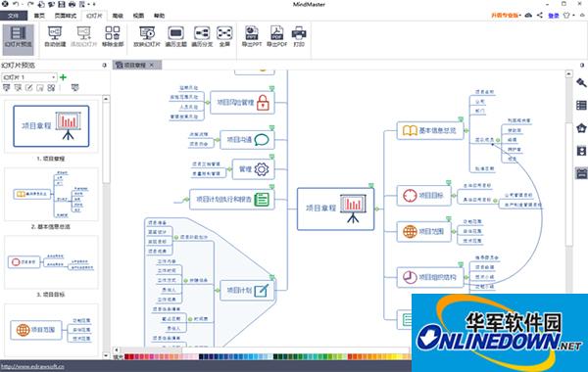The image size is (588, 372).
Task: Click the undo arrow in quick access bar
Action: point(16,4)
